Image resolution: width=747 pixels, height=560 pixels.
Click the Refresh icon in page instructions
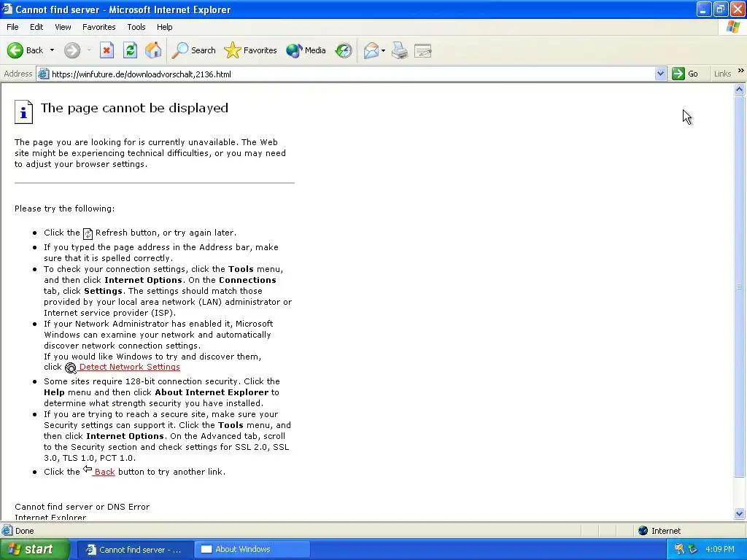pos(88,233)
